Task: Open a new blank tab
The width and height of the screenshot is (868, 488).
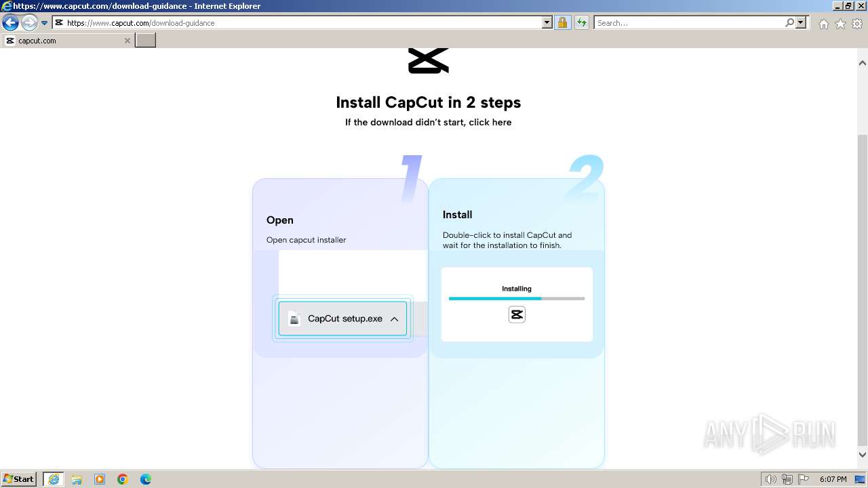Action: point(145,41)
